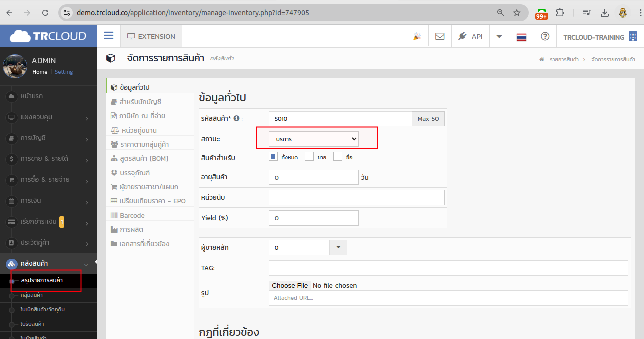Check the ทั้งหมด checkbox

point(273,157)
